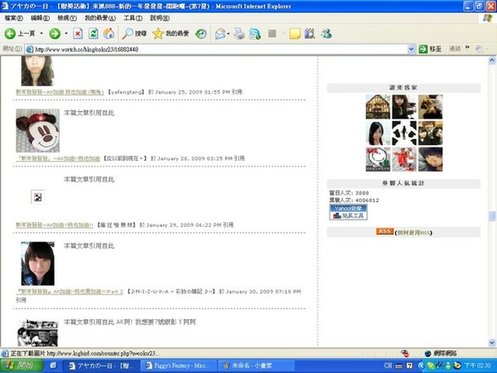Stop page loading with red X icon
This screenshot has width=497, height=373.
click(78, 33)
